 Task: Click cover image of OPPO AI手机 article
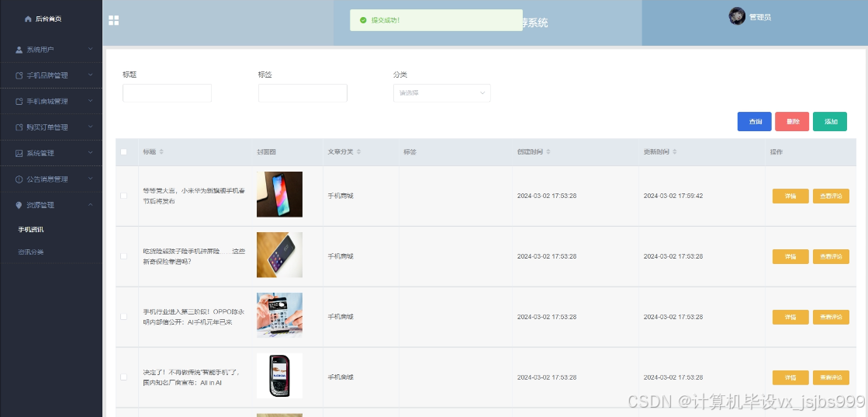279,315
